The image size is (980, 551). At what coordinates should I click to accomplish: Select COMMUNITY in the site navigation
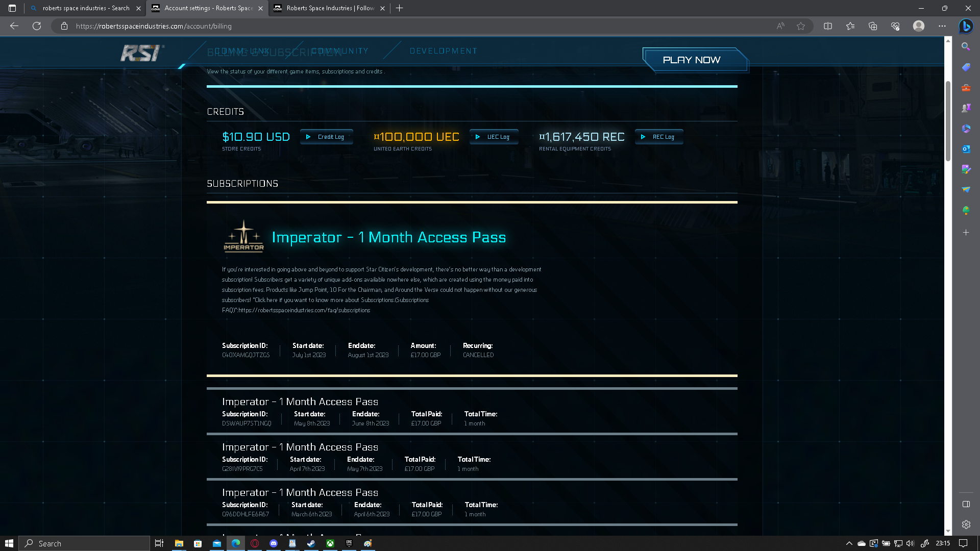coord(339,51)
